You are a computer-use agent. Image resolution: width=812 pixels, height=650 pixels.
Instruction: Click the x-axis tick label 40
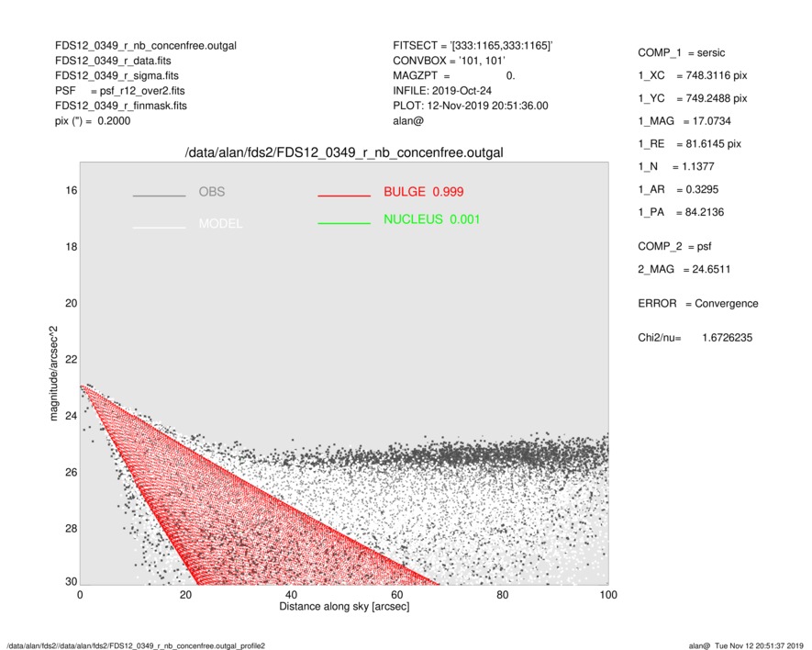point(291,595)
